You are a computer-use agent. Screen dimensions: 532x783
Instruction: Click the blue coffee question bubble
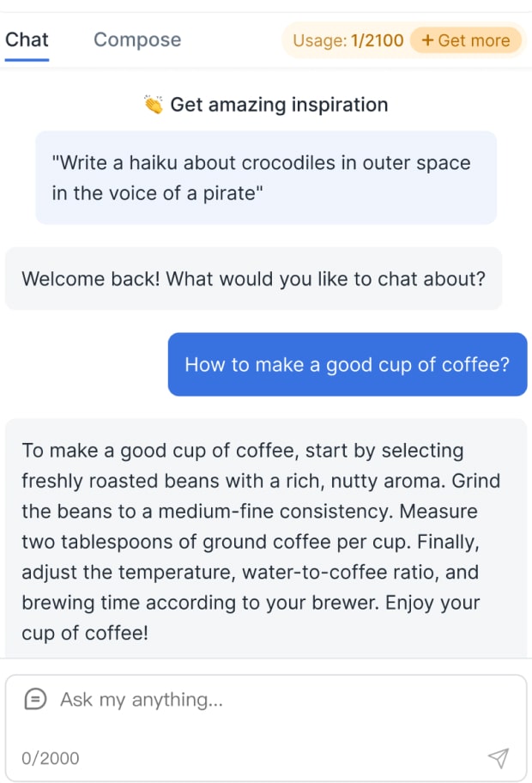coord(347,365)
